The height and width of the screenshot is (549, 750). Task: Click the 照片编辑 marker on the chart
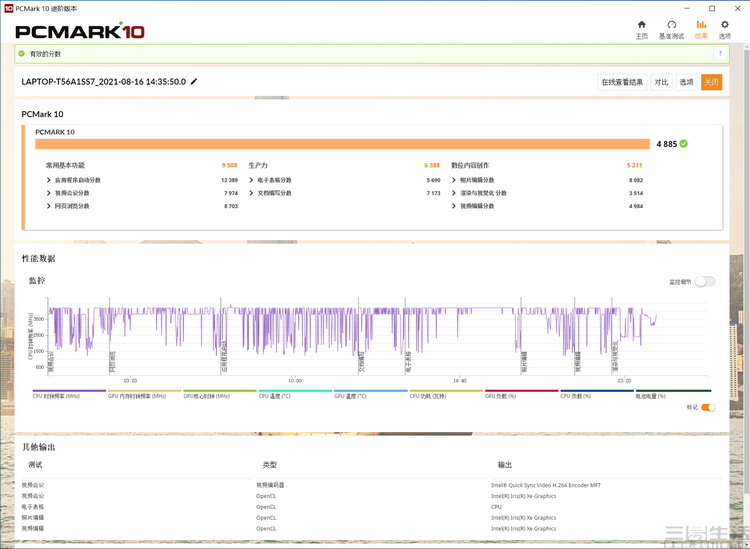tap(524, 362)
